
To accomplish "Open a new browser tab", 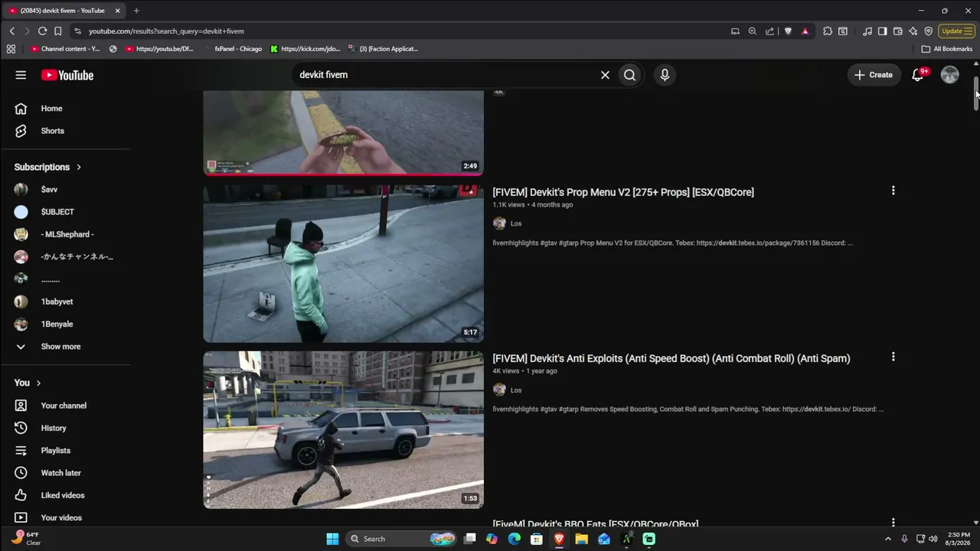I will 136,11.
